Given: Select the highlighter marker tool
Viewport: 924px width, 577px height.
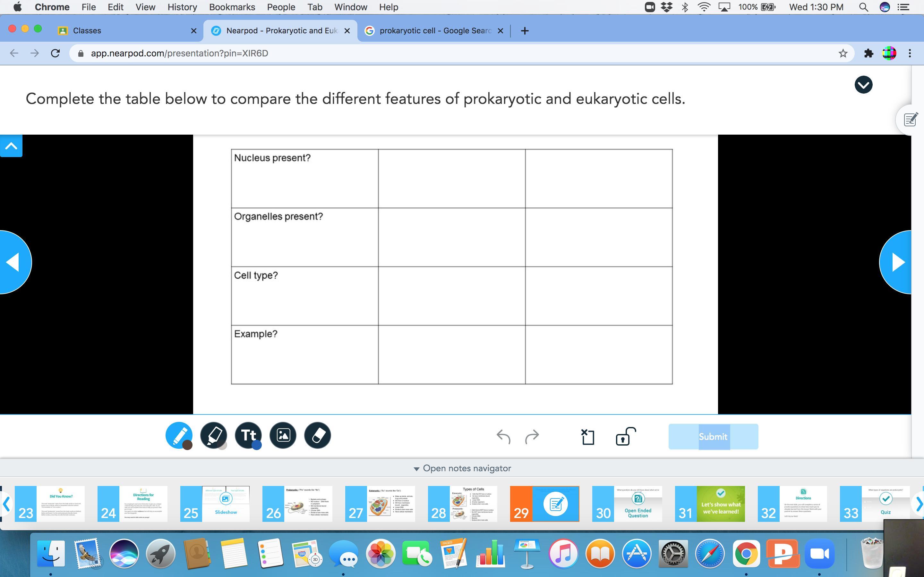Looking at the screenshot, I should coord(213,435).
